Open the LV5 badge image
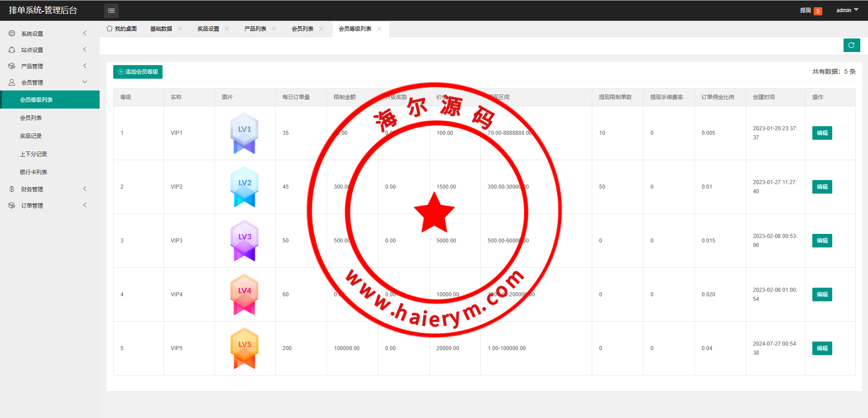The height and width of the screenshot is (418, 868). tap(245, 348)
